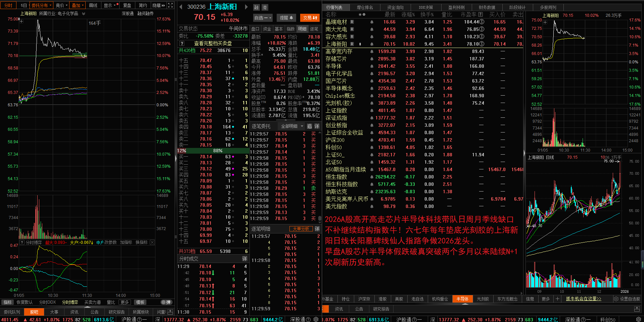Click the bell icon in 南大光电 row

click(372, 29)
